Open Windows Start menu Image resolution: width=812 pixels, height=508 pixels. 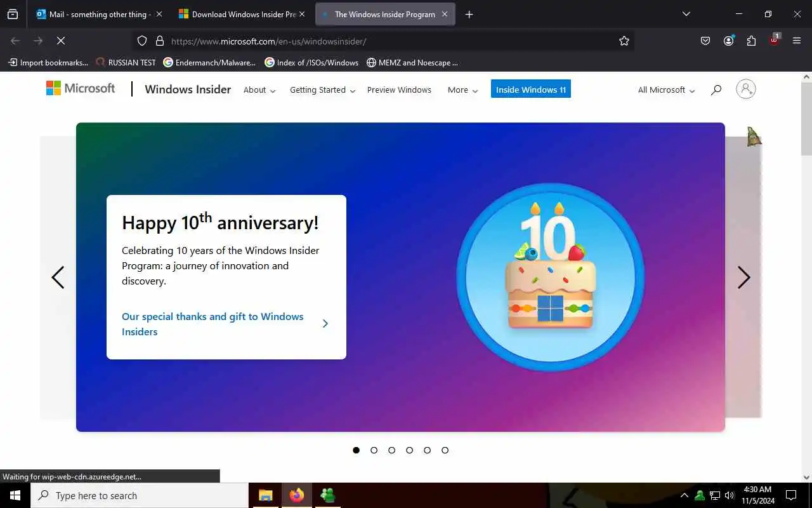tap(15, 495)
